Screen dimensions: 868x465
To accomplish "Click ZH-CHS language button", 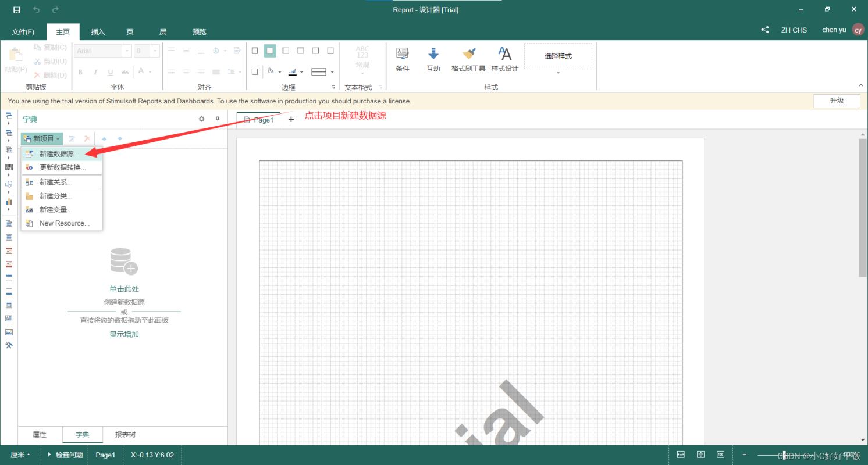I will point(794,30).
